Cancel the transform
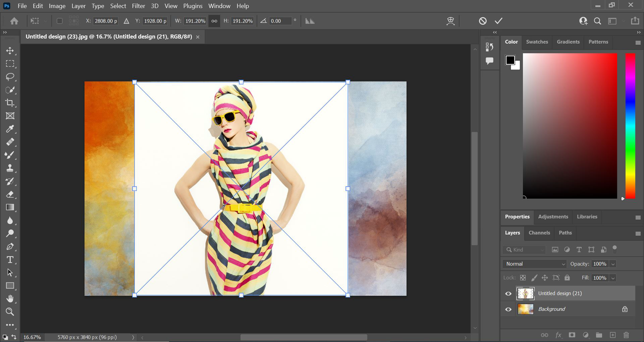 tap(482, 21)
